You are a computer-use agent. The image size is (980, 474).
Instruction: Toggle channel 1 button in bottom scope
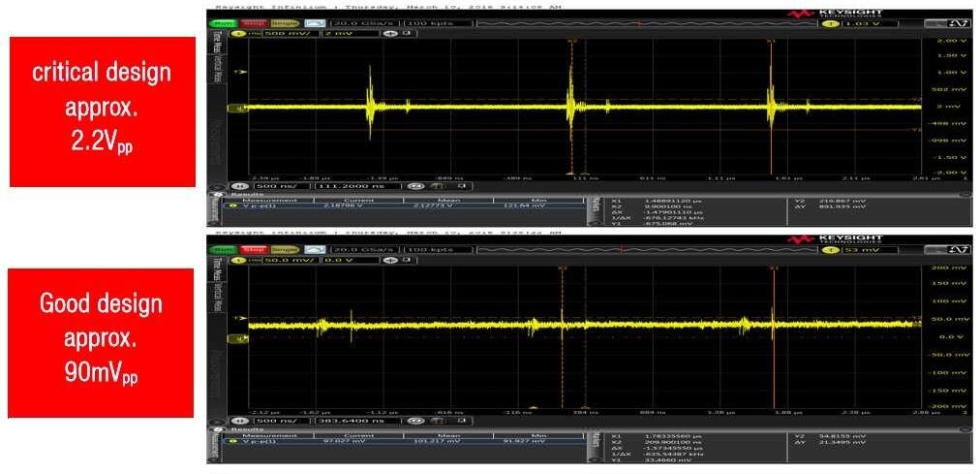[x=238, y=260]
